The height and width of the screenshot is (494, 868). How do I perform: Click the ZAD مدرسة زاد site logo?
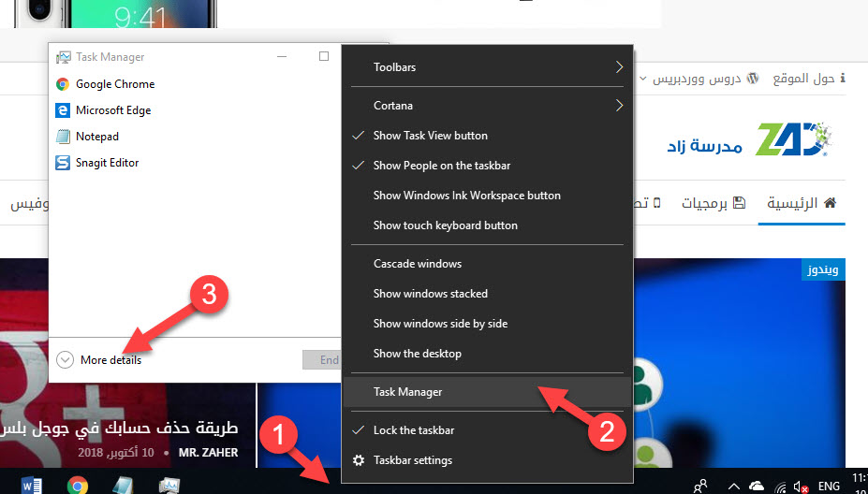point(750,138)
